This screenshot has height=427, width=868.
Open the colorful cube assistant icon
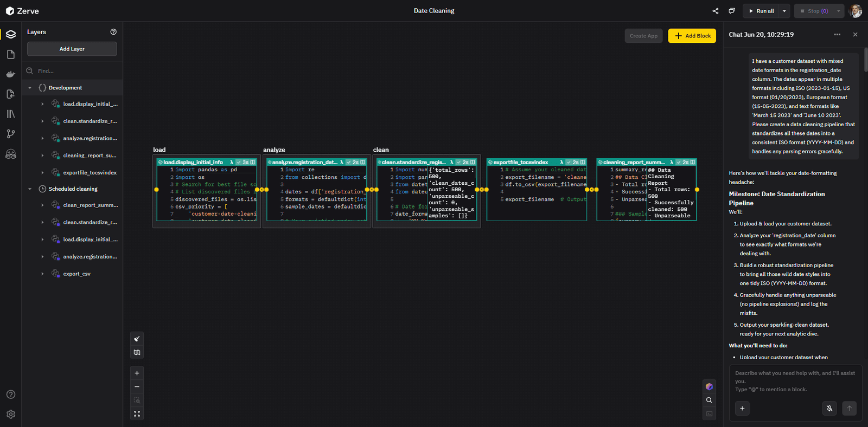coord(709,387)
